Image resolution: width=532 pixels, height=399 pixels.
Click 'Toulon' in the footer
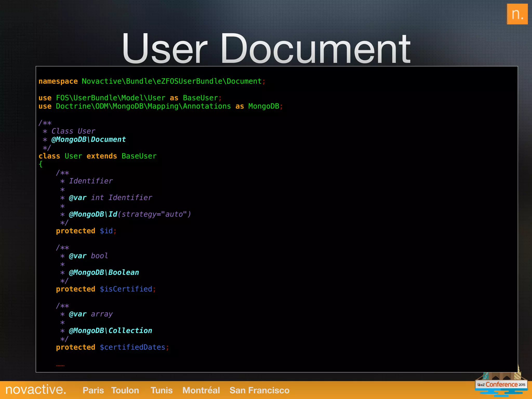click(125, 390)
